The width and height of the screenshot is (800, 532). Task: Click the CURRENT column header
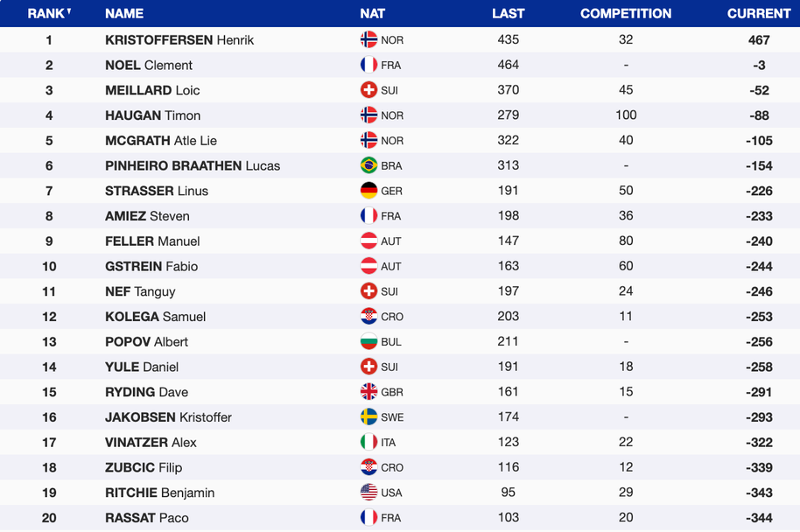759,13
